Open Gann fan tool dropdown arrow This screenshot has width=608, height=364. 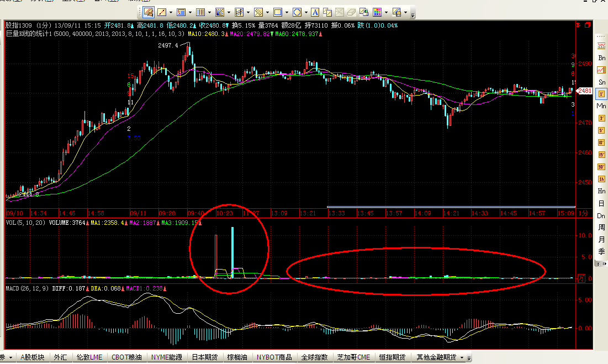coord(229,12)
